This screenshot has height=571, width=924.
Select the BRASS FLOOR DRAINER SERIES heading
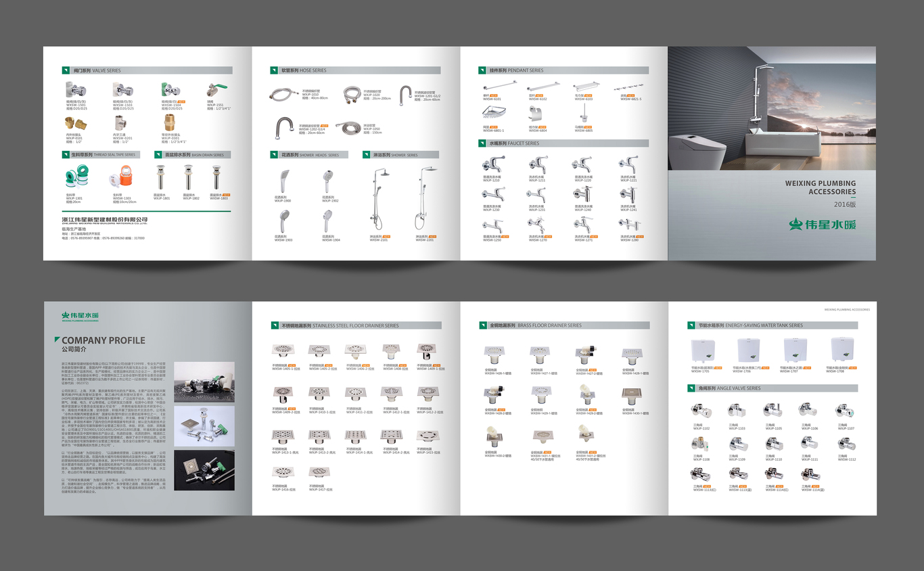550,325
